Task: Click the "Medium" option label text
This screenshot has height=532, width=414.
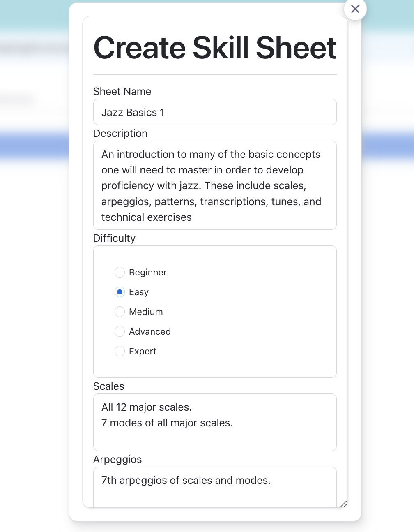Action: 146,312
